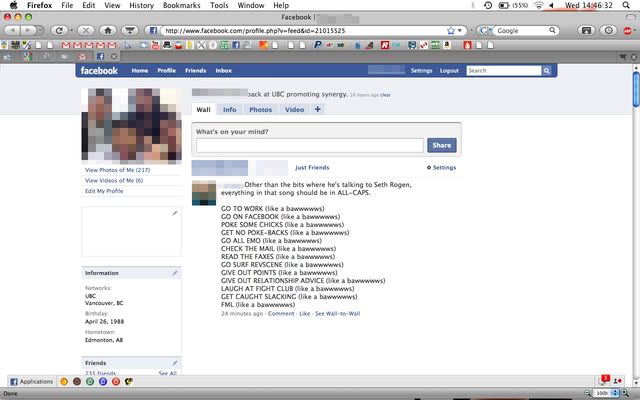Switch to the Video profile tab

coord(294,109)
